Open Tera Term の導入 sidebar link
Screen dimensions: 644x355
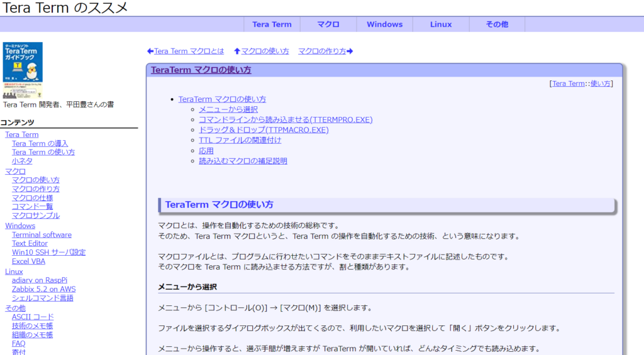tap(40, 143)
